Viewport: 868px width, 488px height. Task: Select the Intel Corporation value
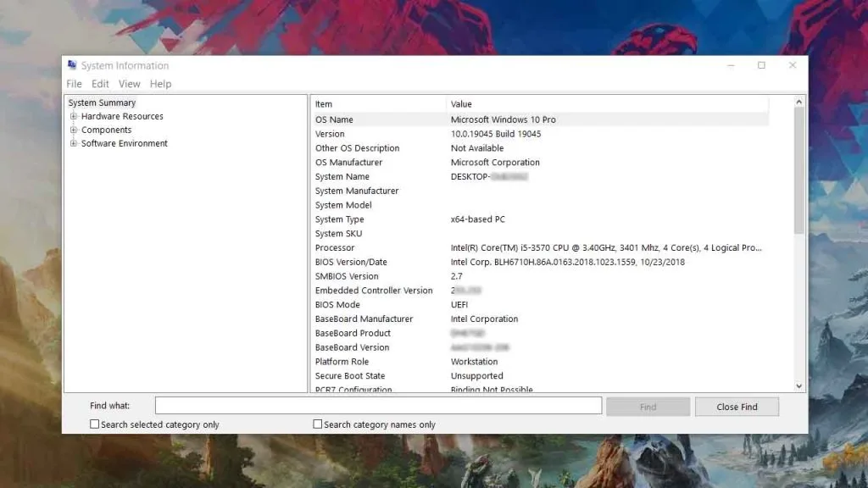coord(484,319)
